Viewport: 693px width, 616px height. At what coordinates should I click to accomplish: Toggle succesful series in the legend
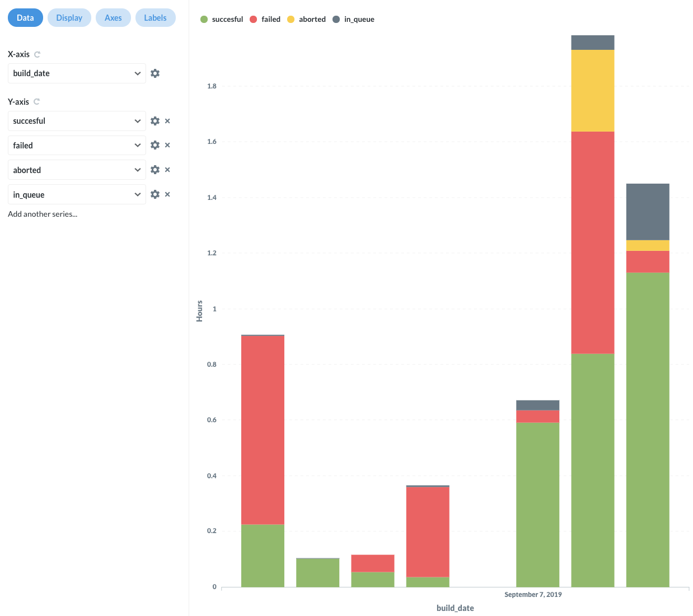222,19
